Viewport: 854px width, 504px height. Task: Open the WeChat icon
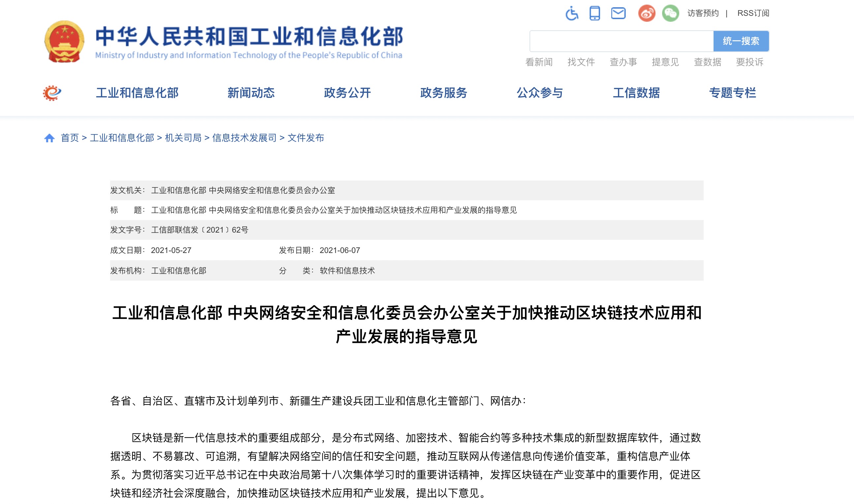click(670, 13)
